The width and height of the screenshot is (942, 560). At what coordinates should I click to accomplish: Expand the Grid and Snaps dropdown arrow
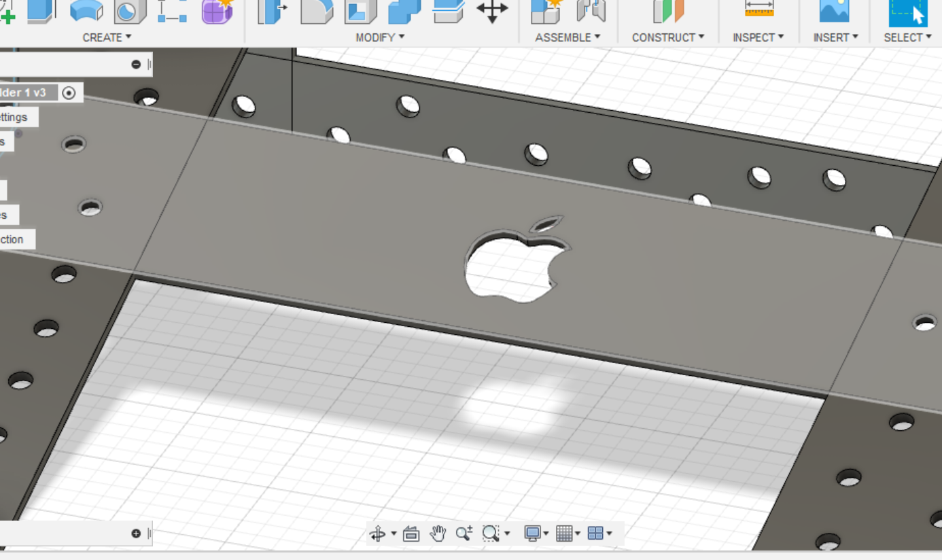click(578, 534)
